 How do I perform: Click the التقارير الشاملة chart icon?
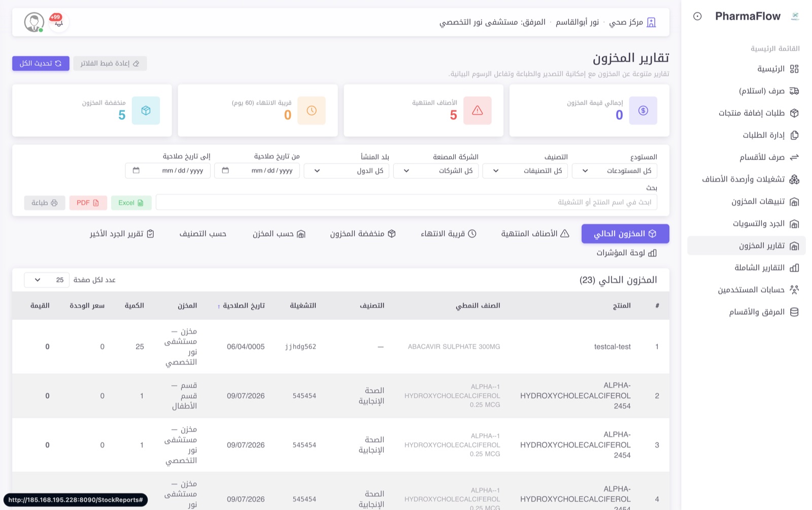click(794, 268)
